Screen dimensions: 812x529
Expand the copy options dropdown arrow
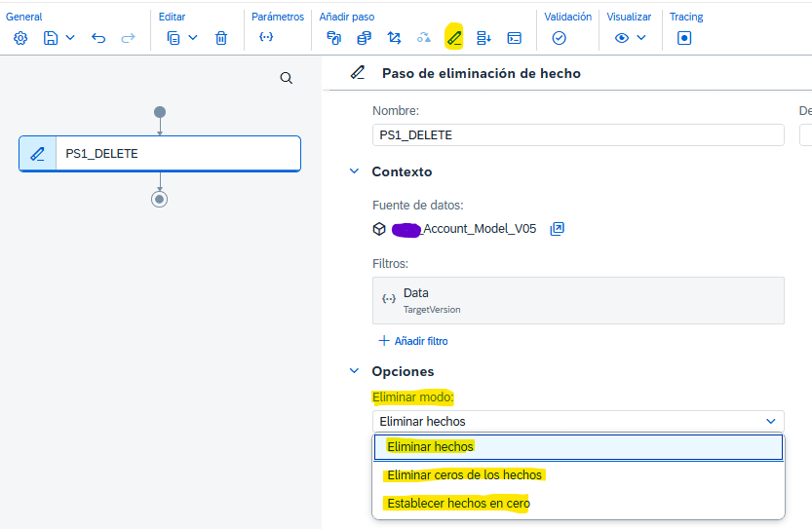[x=193, y=38]
